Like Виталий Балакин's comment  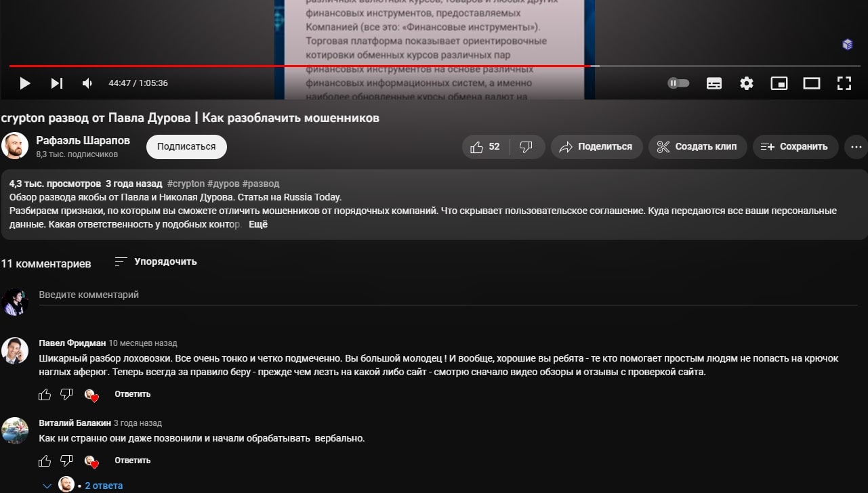[45, 460]
